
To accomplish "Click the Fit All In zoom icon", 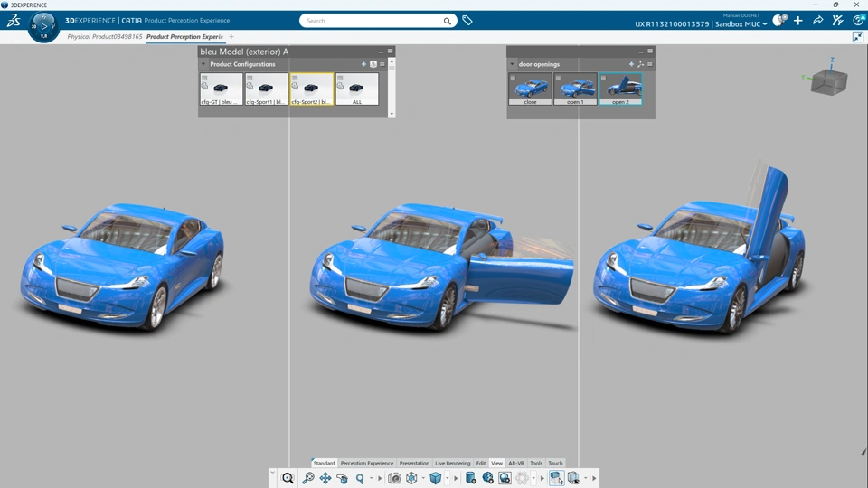I will tap(288, 478).
